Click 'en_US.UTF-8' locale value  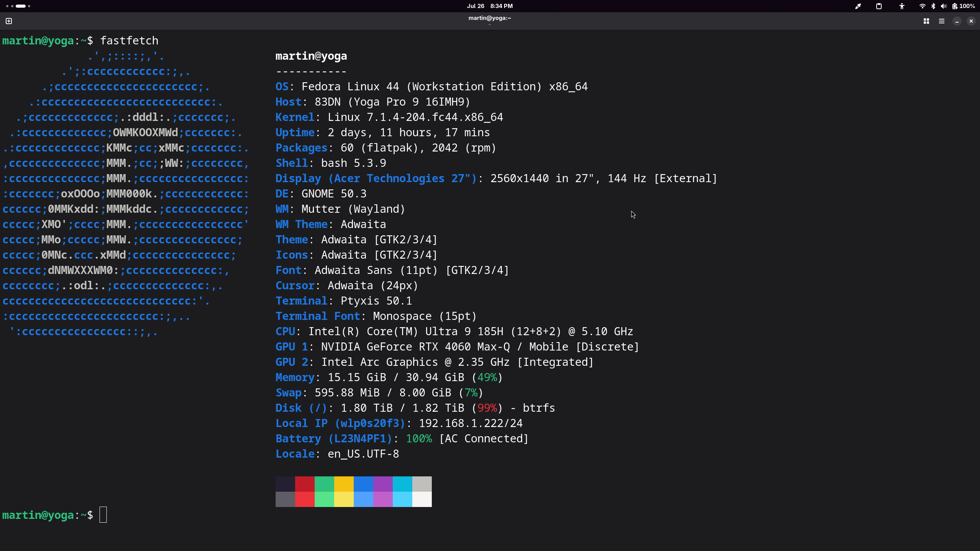[363, 454]
